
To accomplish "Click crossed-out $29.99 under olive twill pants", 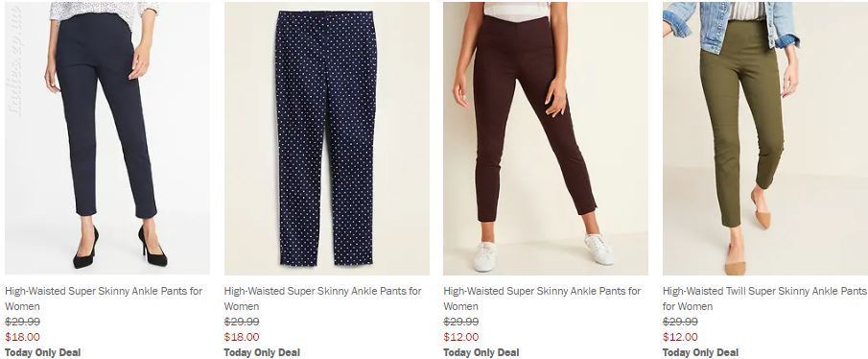I will (680, 322).
